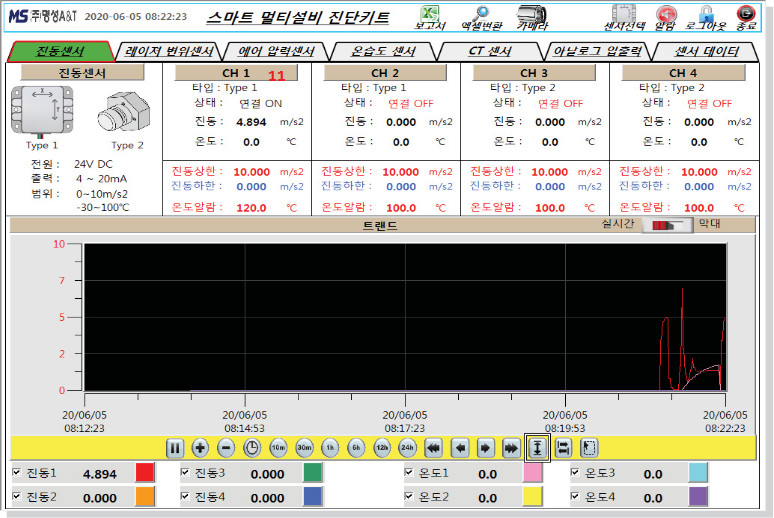Zoom out the trend with minus button
The height and width of the screenshot is (518, 774).
pos(226,448)
